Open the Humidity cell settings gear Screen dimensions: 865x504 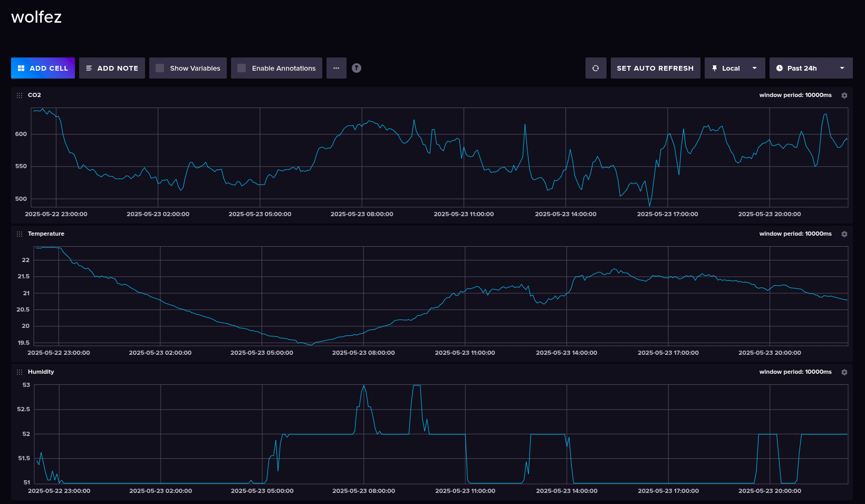pos(844,372)
